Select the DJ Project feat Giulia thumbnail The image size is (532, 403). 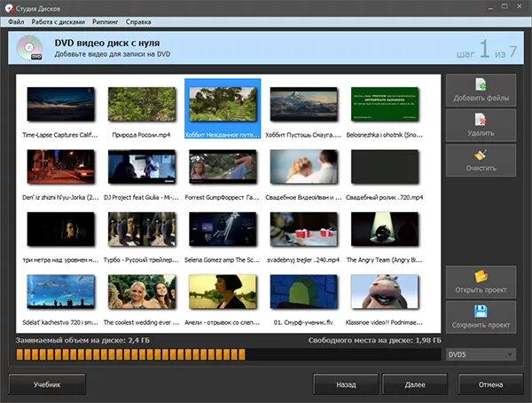pos(142,167)
